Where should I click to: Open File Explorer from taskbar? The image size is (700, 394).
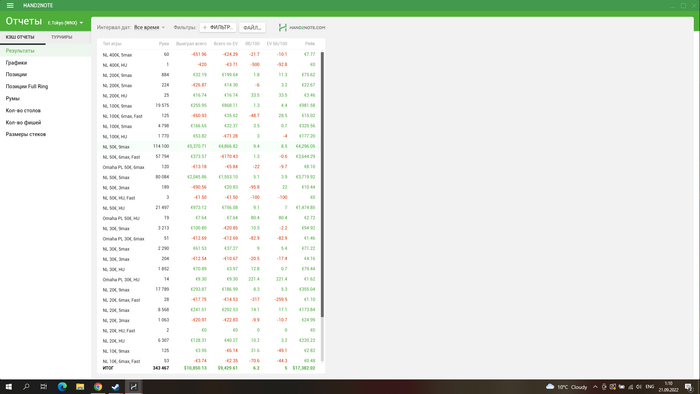point(80,387)
